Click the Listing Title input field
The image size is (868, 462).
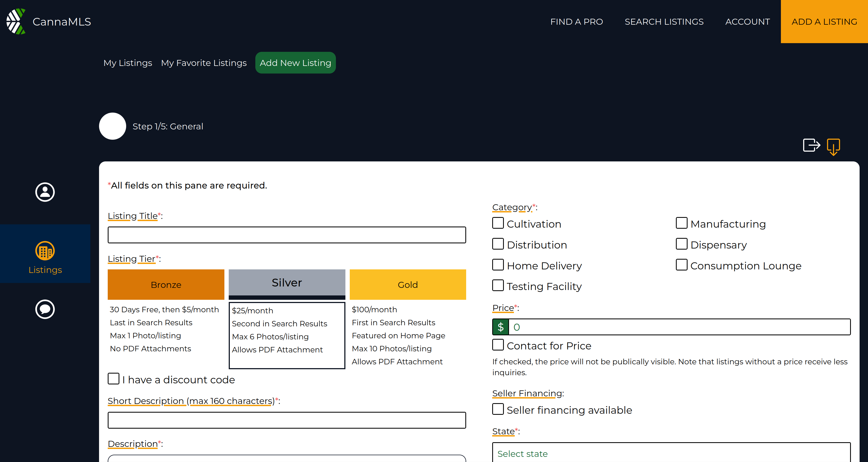[287, 235]
